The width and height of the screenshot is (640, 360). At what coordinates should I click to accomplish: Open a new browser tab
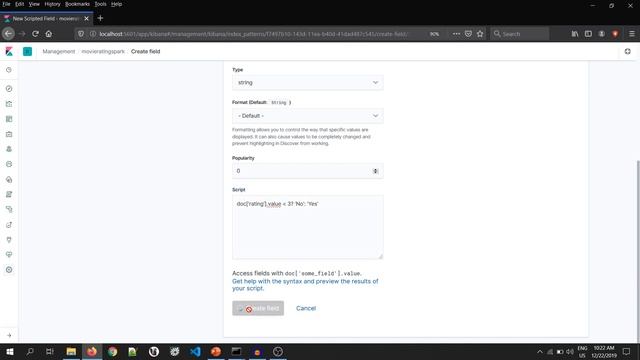pyautogui.click(x=100, y=18)
